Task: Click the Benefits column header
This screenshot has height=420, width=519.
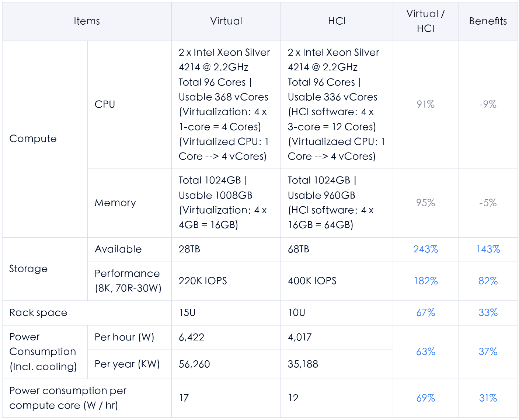Action: 488,21
